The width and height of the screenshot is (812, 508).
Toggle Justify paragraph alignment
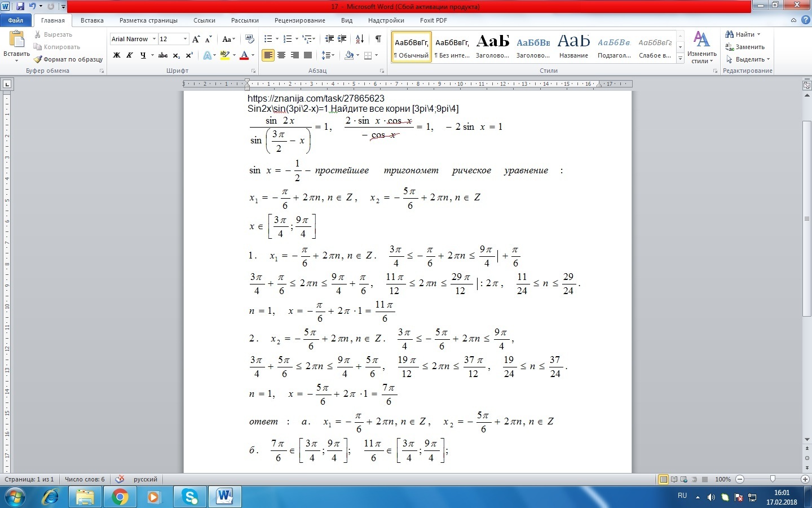point(307,55)
